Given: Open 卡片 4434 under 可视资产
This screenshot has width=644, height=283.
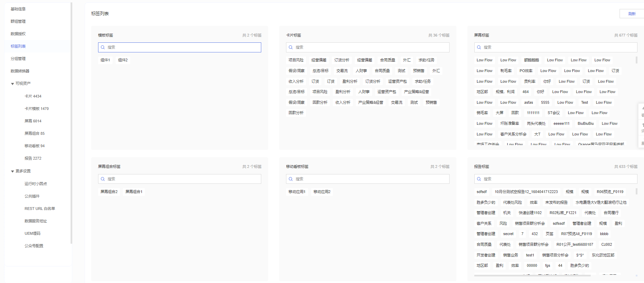Looking at the screenshot, I should (33, 96).
